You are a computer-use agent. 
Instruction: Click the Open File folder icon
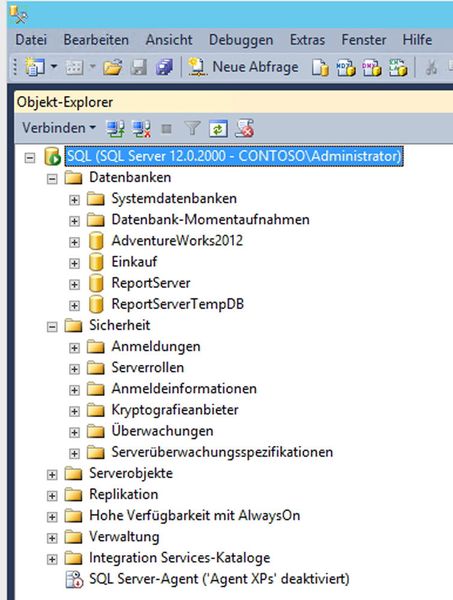pyautogui.click(x=112, y=67)
